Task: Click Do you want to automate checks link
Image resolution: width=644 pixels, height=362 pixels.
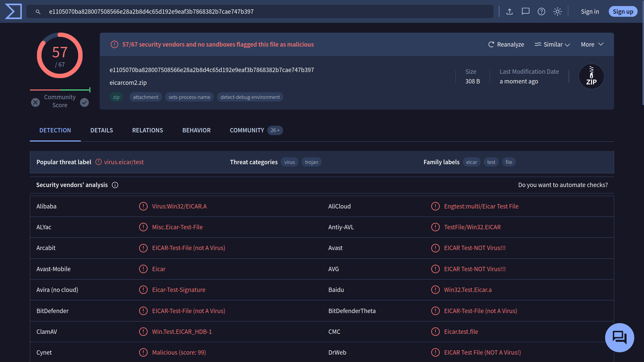Action: [563, 185]
